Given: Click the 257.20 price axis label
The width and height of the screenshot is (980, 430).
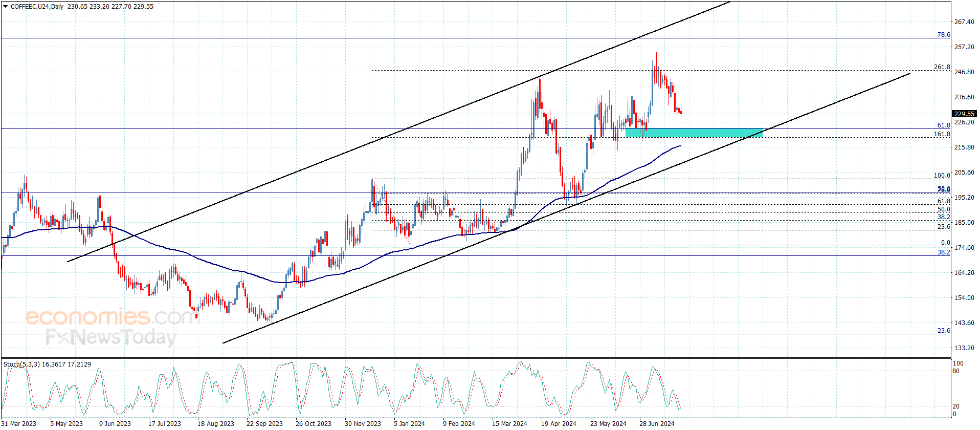Looking at the screenshot, I should pos(964,47).
